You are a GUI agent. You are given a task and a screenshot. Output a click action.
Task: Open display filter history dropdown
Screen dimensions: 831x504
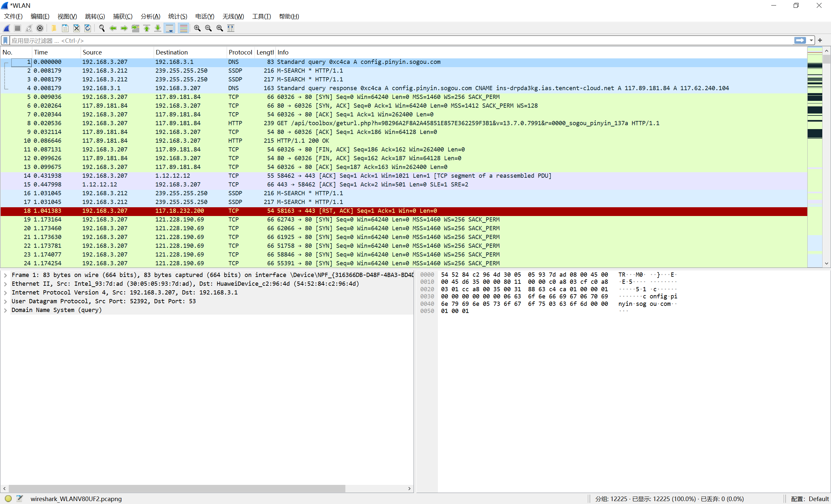811,41
